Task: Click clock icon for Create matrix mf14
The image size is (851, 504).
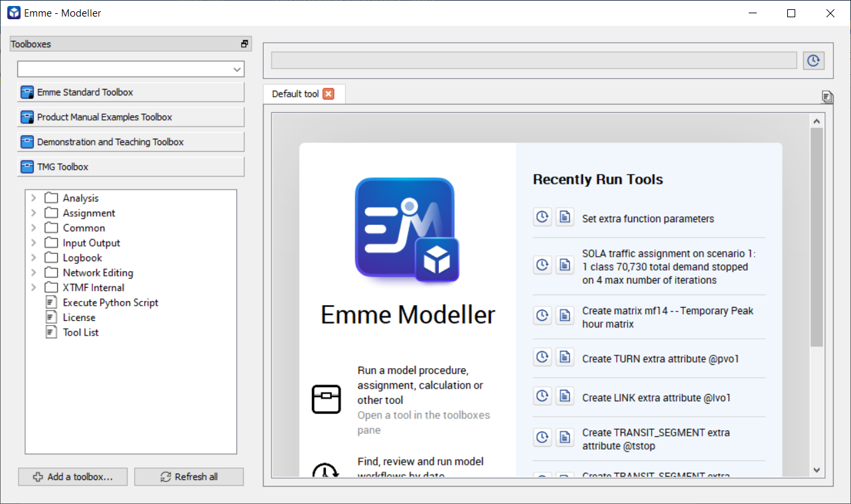Action: (x=542, y=316)
